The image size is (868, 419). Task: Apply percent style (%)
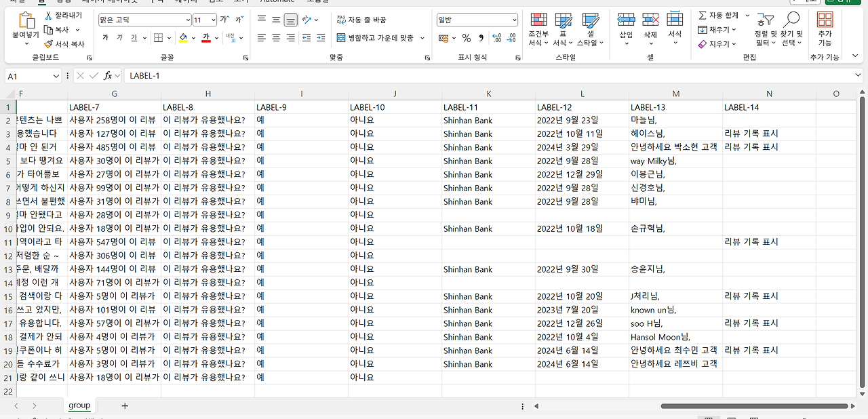tap(467, 38)
